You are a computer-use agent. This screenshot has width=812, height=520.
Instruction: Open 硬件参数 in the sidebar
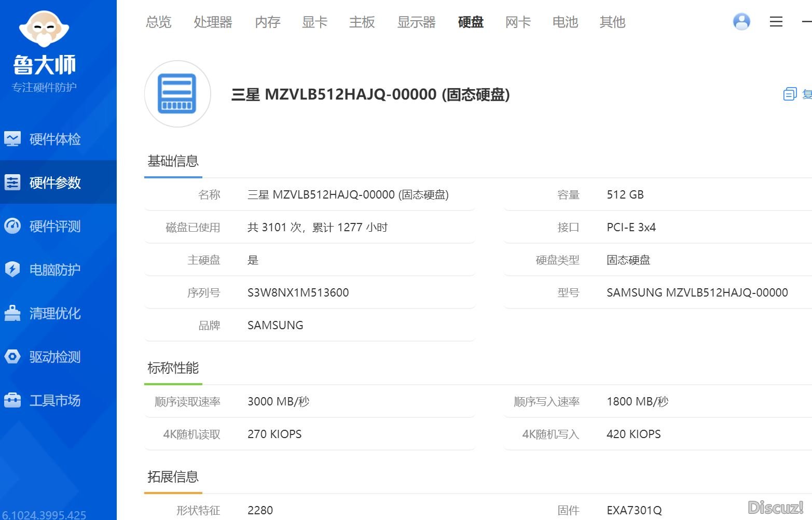click(58, 182)
